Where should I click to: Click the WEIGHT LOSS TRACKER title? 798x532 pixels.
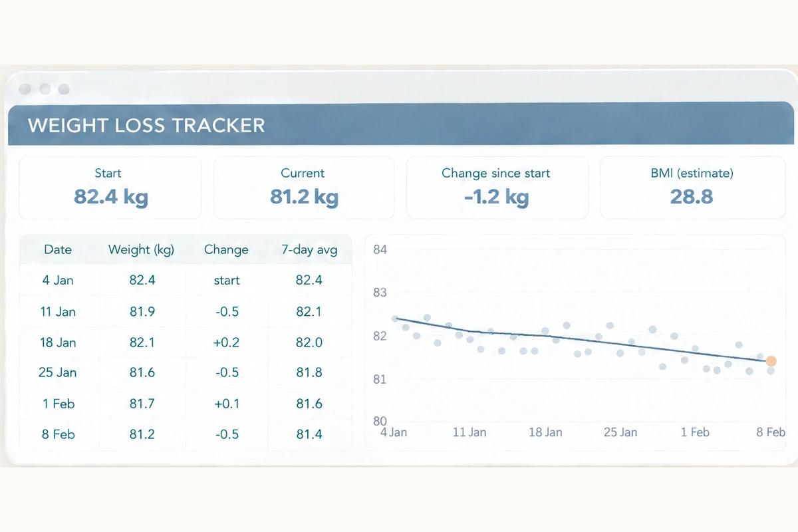point(146,125)
